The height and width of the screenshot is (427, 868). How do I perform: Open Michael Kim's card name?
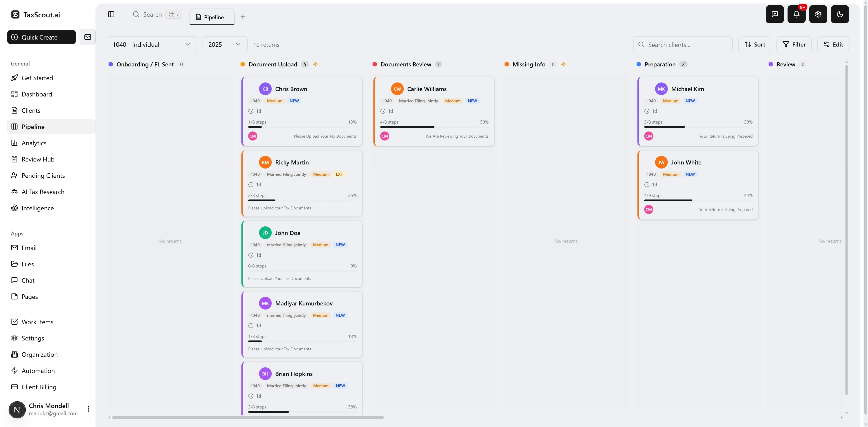click(x=687, y=89)
